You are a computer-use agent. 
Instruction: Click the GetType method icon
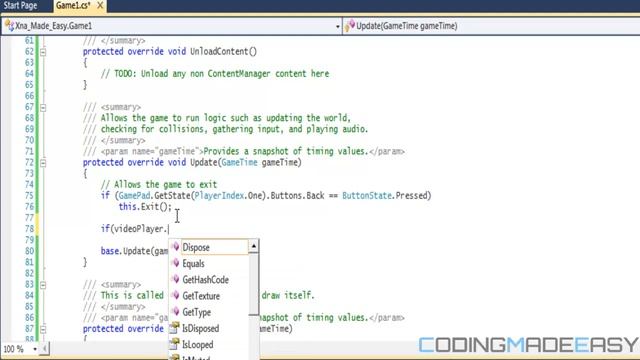coord(176,312)
